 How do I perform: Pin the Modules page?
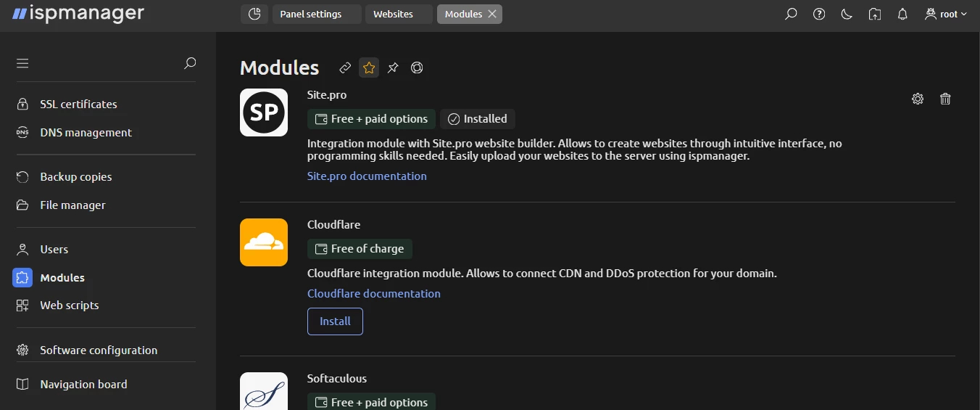click(393, 67)
